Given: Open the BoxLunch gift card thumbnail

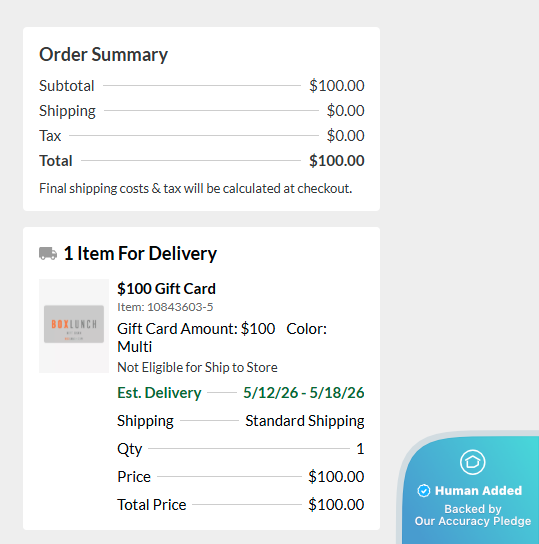Looking at the screenshot, I should click(74, 326).
